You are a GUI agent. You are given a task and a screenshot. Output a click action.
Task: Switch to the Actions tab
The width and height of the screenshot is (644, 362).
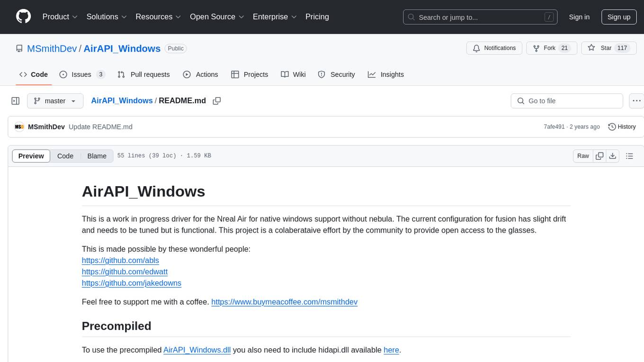[x=200, y=74]
